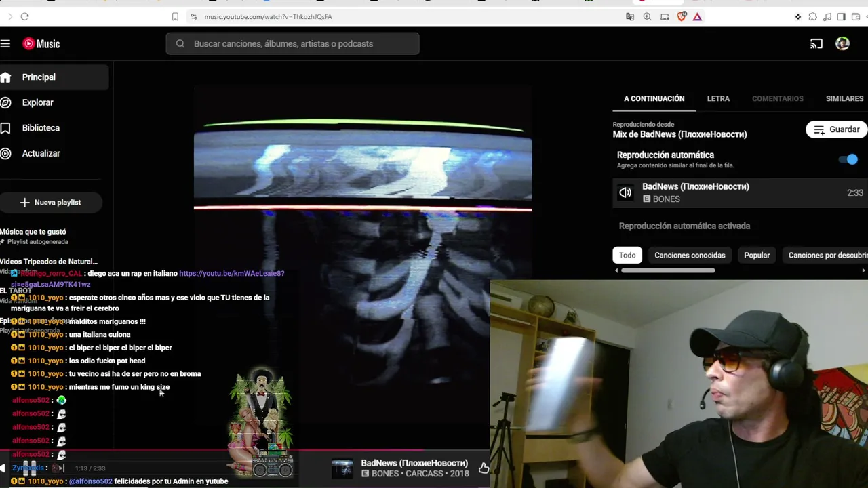Open the Videos Tripeados de Natural playlist
Image resolution: width=868 pixels, height=488 pixels.
tap(49, 262)
